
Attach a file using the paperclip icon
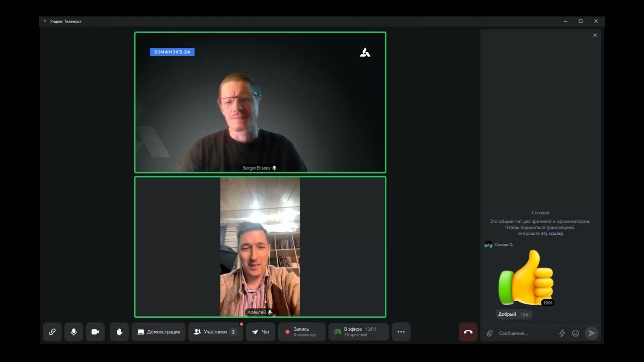pos(490,333)
